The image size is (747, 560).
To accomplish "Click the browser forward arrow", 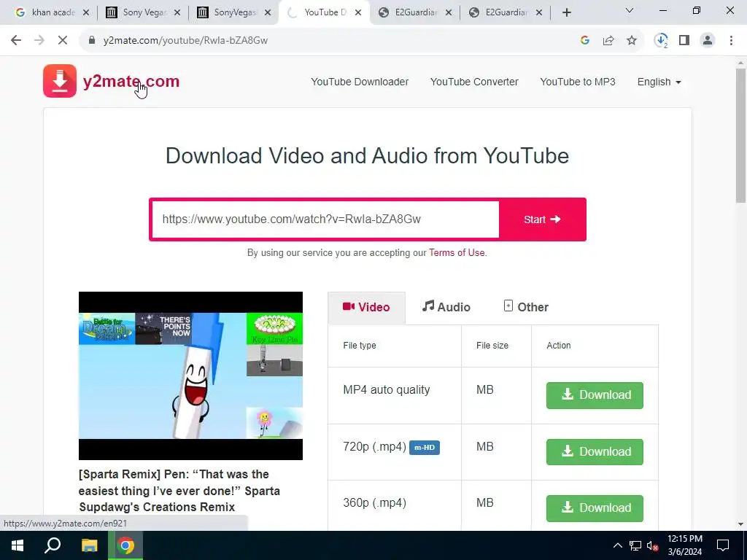I will [x=39, y=41].
